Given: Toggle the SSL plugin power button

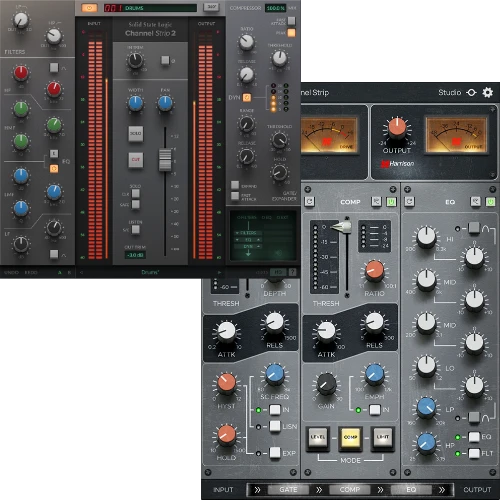Looking at the screenshot, I should tap(89, 8).
